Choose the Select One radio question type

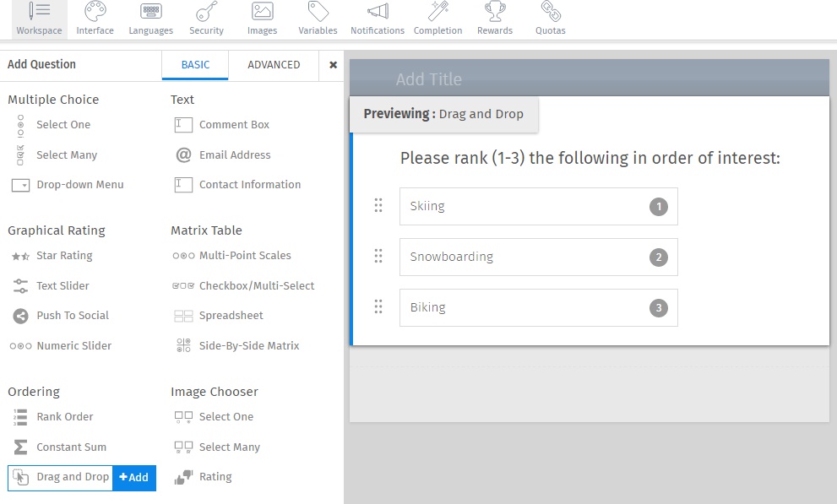tap(63, 125)
